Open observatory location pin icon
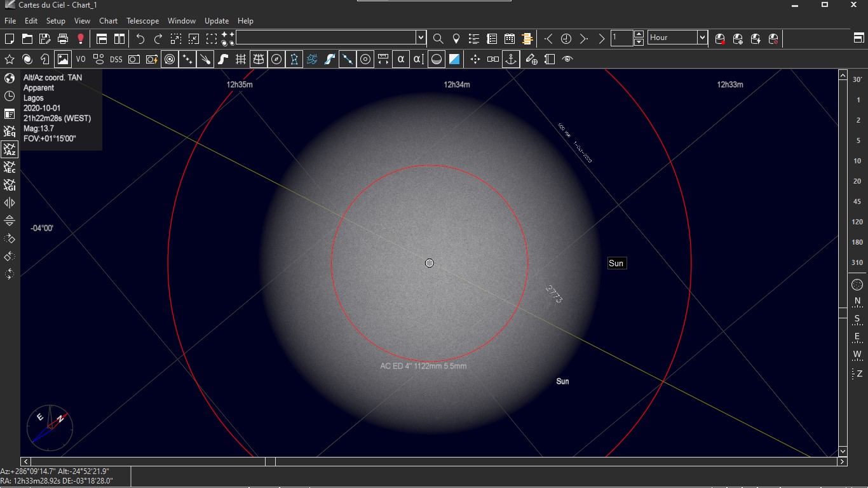The width and height of the screenshot is (868, 488). (456, 39)
